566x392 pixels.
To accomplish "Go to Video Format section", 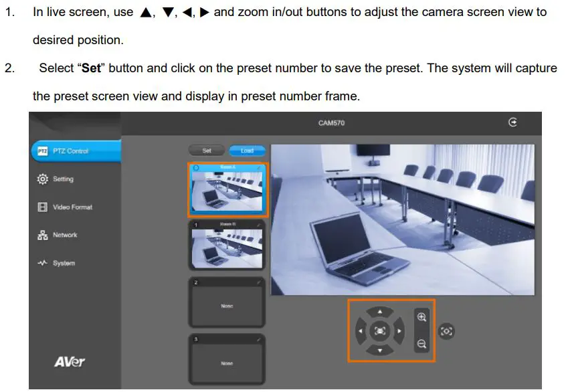I will [72, 207].
